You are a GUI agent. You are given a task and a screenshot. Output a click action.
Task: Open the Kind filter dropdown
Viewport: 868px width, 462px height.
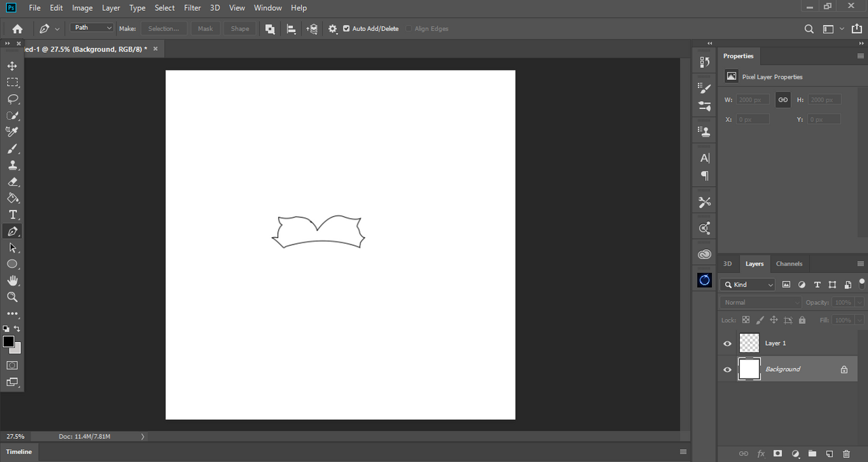[748, 285]
